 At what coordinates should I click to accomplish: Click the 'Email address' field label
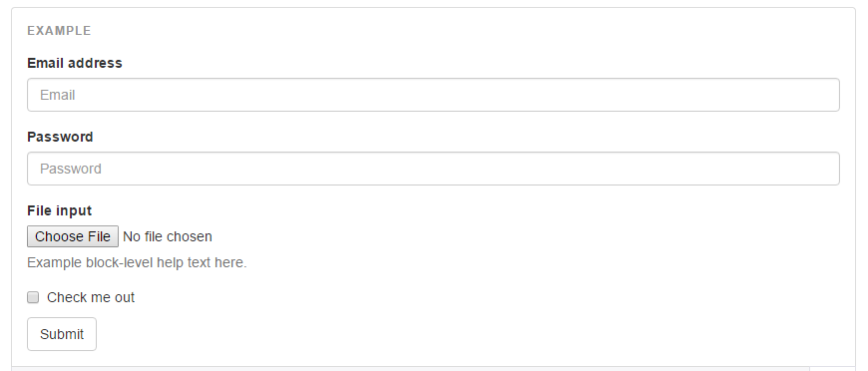point(75,63)
